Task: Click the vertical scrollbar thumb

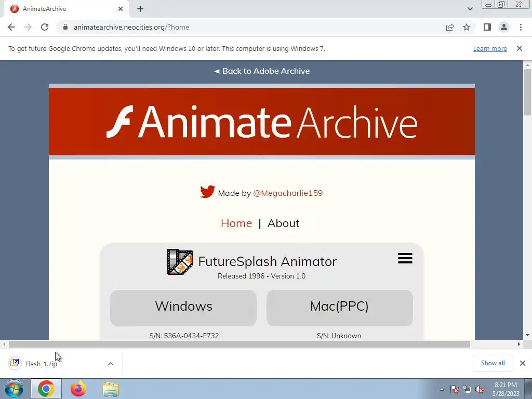Action: (x=527, y=92)
